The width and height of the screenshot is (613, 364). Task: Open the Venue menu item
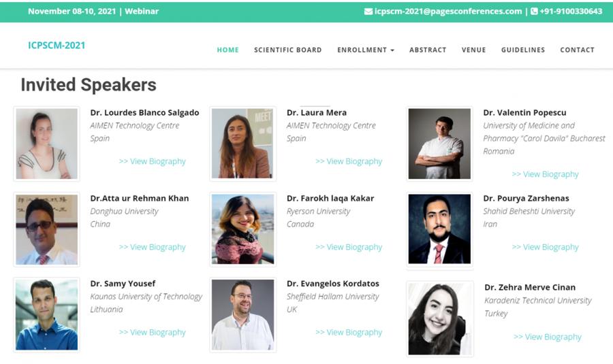pyautogui.click(x=473, y=50)
